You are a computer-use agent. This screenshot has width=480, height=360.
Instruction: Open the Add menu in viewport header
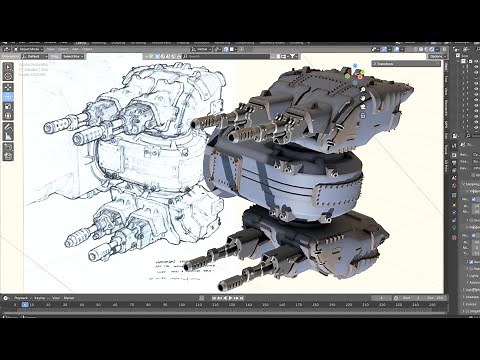(x=75, y=49)
